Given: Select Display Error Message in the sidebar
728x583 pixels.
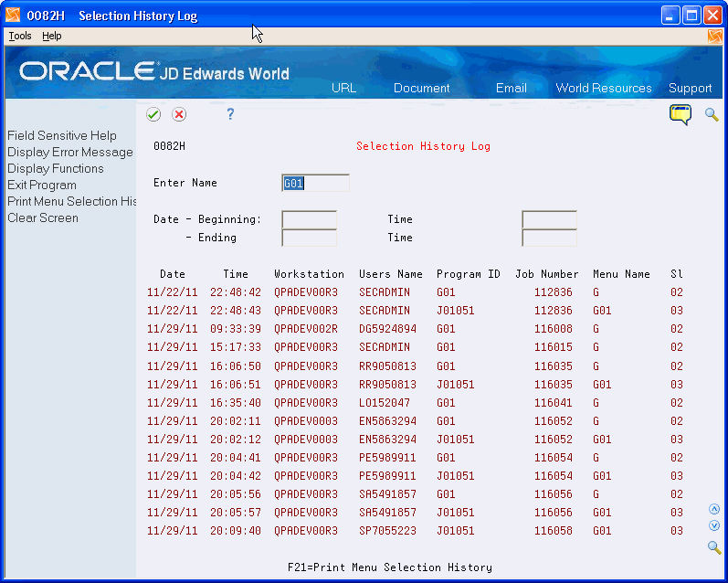Looking at the screenshot, I should (70, 153).
